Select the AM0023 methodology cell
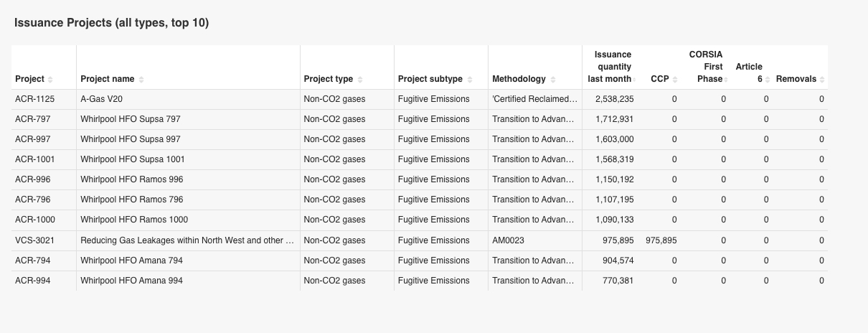 tap(508, 240)
